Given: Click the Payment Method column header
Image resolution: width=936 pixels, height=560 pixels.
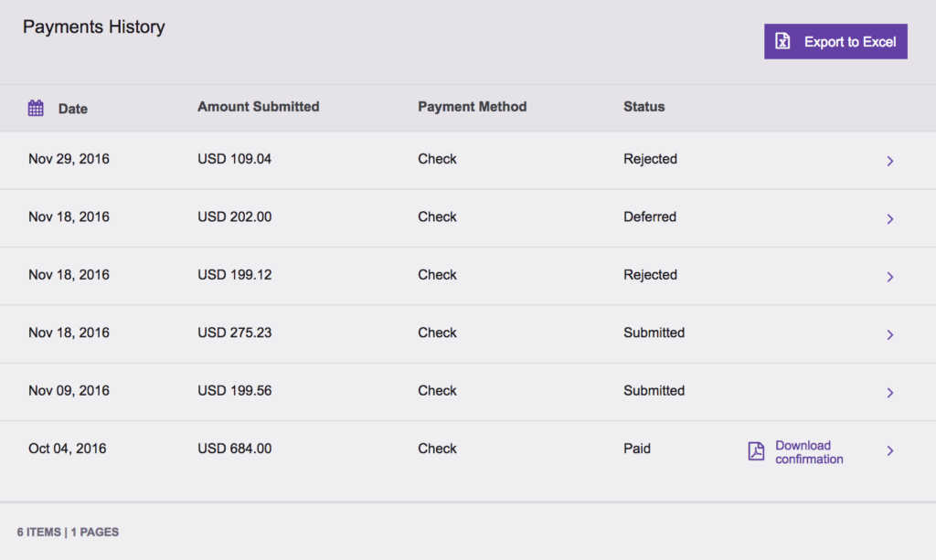Looking at the screenshot, I should pyautogui.click(x=472, y=107).
